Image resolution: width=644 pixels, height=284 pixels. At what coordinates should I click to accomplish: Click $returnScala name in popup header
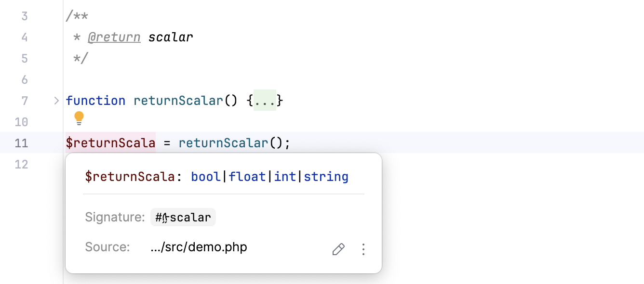tap(130, 177)
